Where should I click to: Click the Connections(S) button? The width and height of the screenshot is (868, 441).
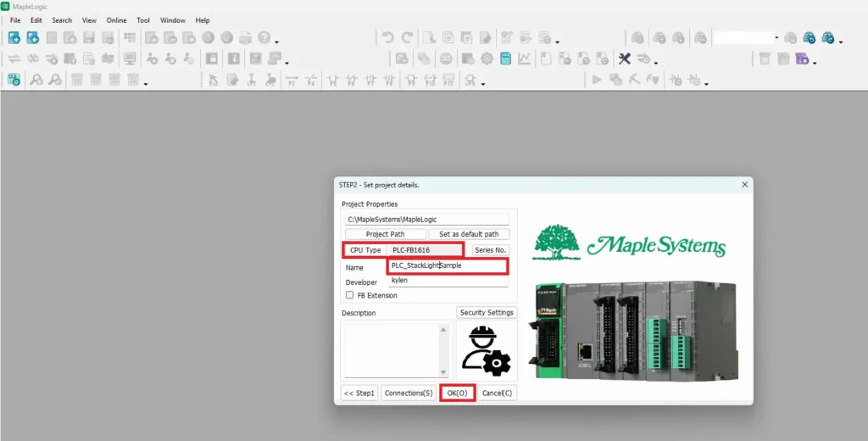point(409,393)
